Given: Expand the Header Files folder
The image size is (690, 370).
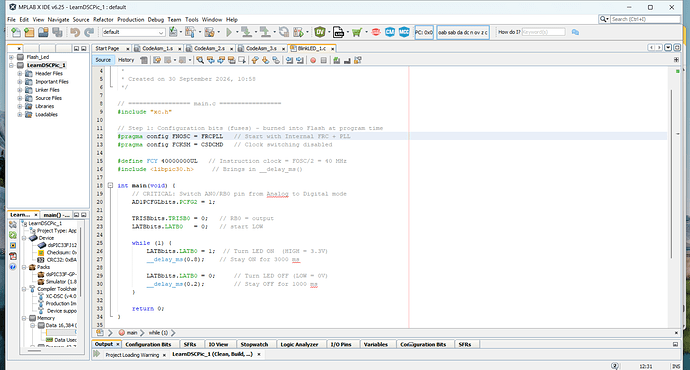Looking at the screenshot, I should point(20,73).
